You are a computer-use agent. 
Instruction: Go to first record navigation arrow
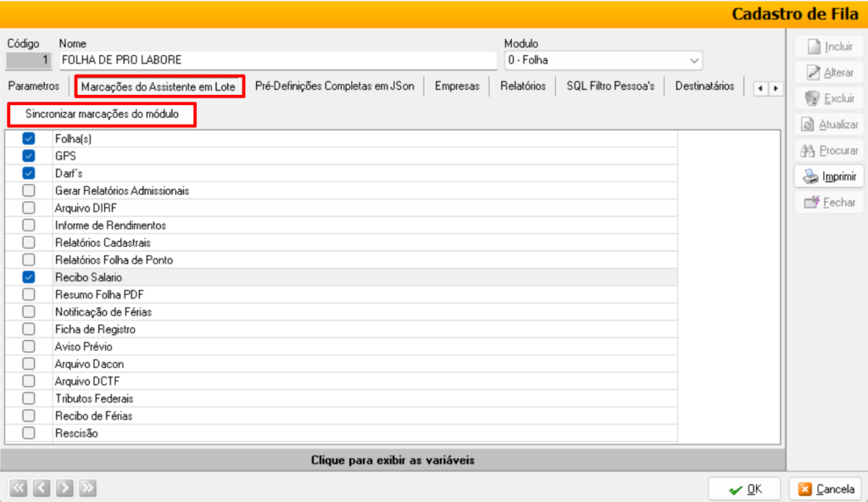click(18, 488)
